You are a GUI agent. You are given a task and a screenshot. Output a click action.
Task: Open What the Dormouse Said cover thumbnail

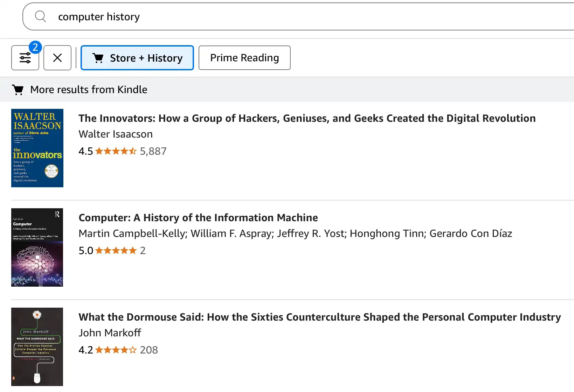[x=37, y=347]
